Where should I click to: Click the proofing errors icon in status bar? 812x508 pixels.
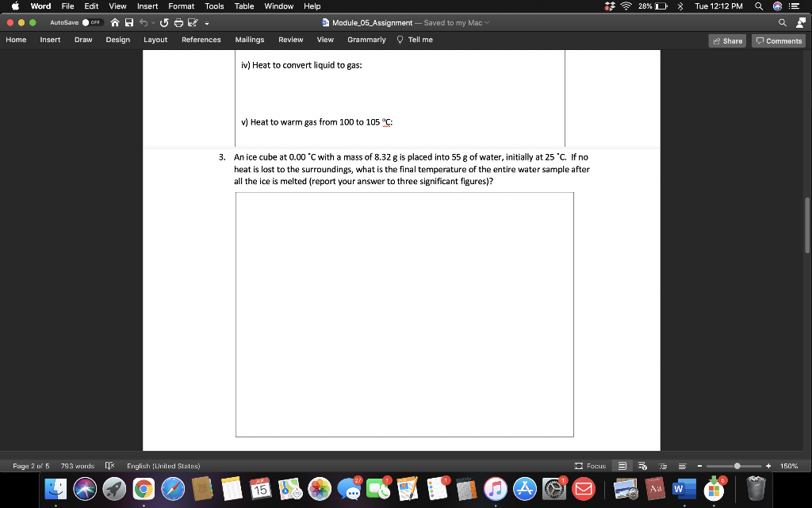point(109,466)
